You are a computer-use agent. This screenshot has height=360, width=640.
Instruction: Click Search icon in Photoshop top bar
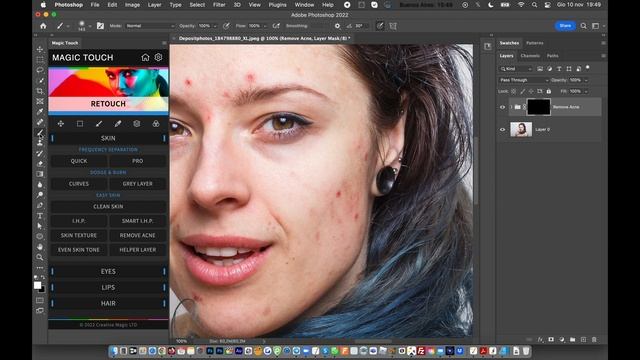pos(584,26)
